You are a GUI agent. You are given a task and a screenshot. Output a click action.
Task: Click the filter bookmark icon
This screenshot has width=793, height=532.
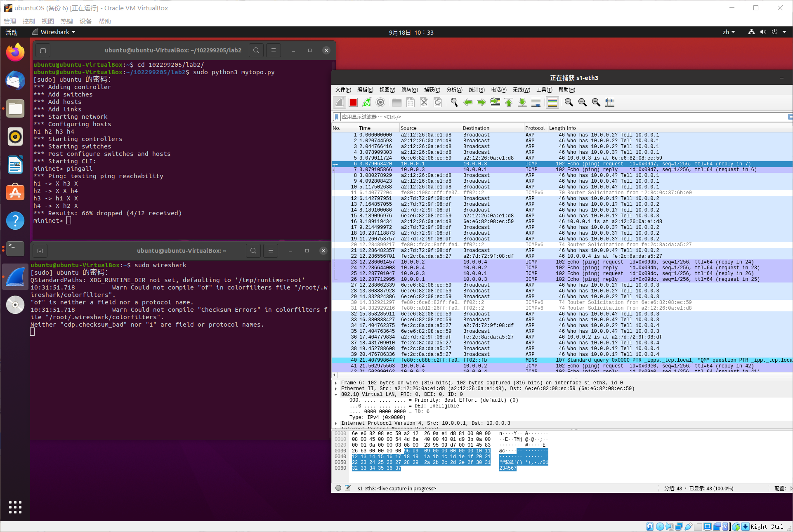point(337,117)
